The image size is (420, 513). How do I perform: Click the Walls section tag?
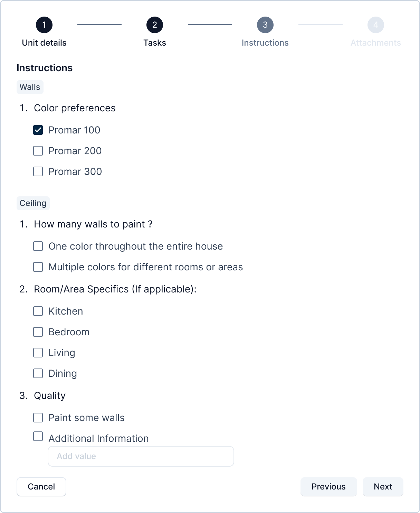coord(30,87)
